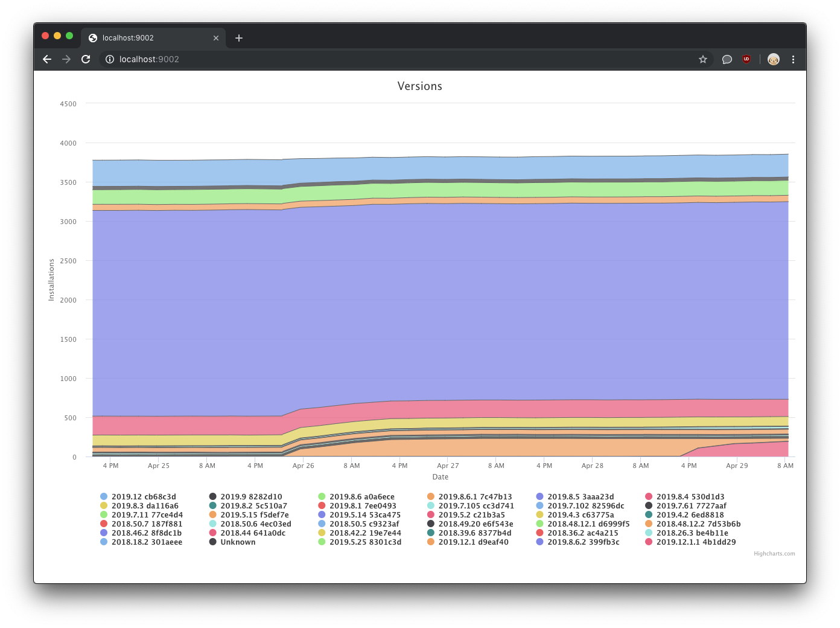Image resolution: width=840 pixels, height=628 pixels.
Task: Toggle the 2019.8.1 7ee0493 legend series
Action: (x=357, y=506)
